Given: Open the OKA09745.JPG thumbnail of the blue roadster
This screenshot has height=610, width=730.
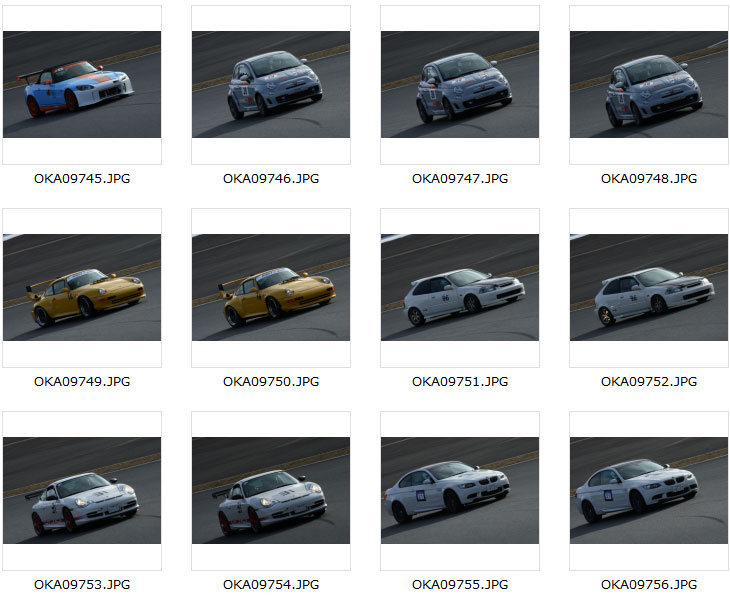Looking at the screenshot, I should coord(82,84).
